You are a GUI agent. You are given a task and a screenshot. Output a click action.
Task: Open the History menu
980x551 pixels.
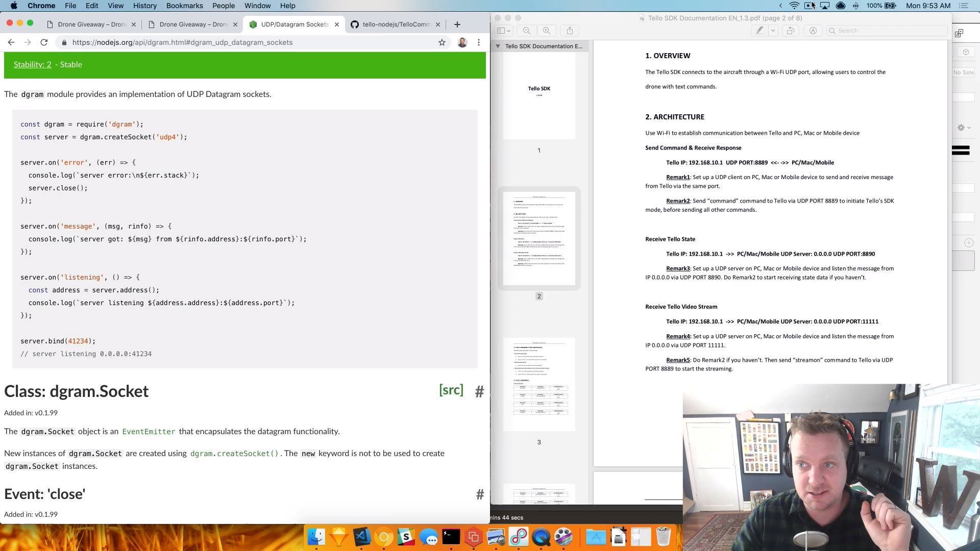click(145, 6)
